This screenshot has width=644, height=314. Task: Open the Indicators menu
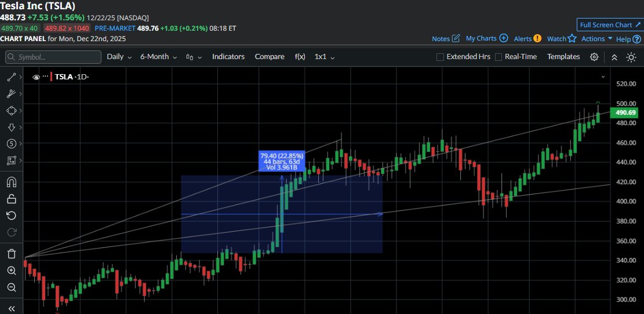coord(228,57)
